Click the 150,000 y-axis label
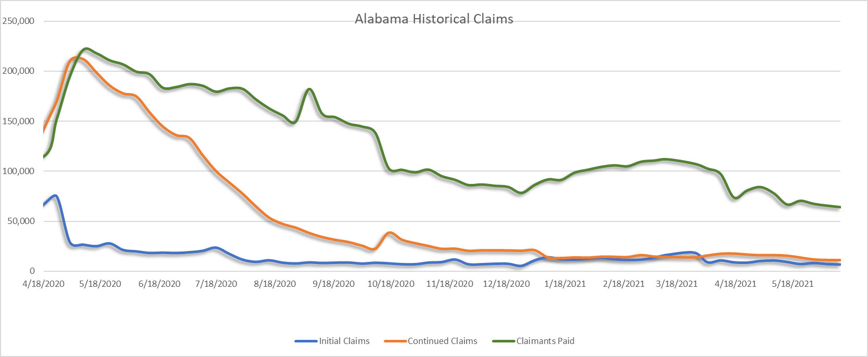The image size is (868, 357). click(x=18, y=121)
